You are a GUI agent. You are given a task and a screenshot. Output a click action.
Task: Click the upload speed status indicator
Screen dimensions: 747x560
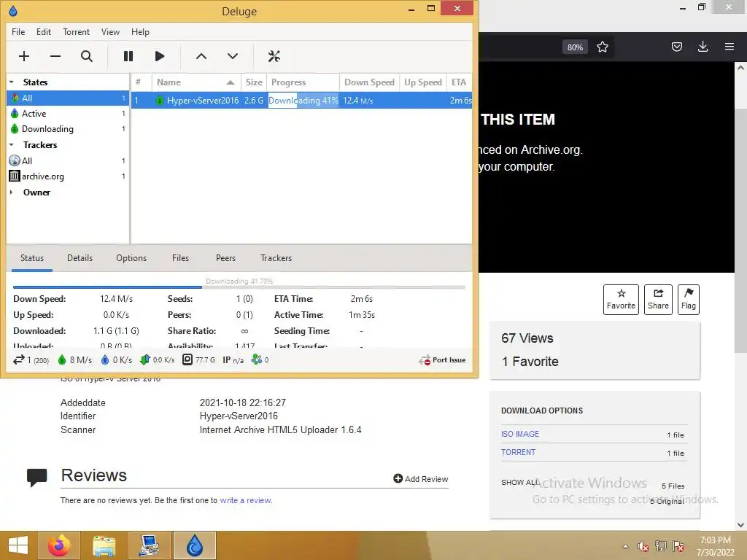pos(116,360)
